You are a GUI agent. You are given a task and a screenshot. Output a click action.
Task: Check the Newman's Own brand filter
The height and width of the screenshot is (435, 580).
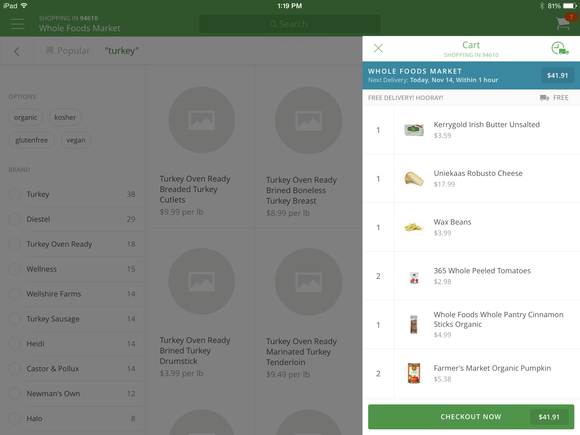[15, 394]
